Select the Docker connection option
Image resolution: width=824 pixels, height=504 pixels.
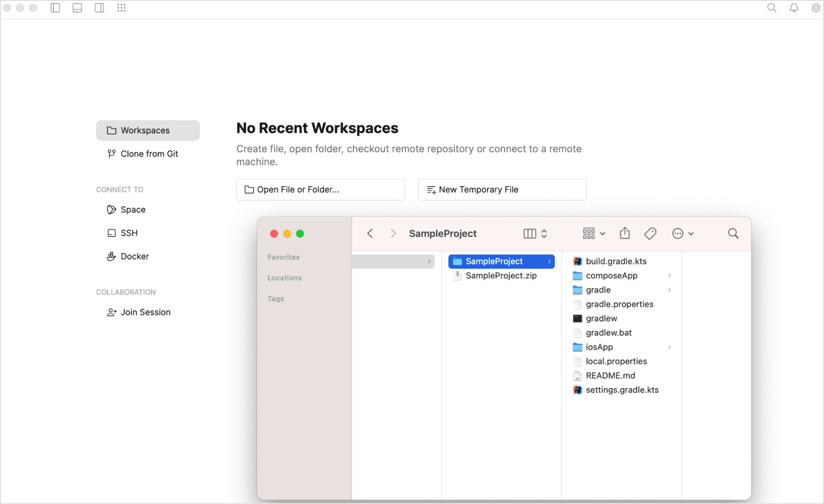point(134,256)
